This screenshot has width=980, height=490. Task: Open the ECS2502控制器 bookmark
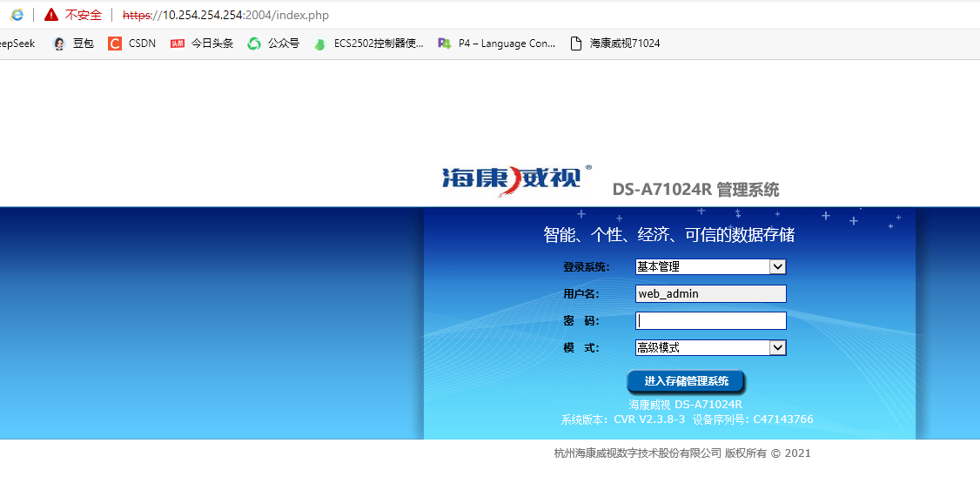(379, 44)
